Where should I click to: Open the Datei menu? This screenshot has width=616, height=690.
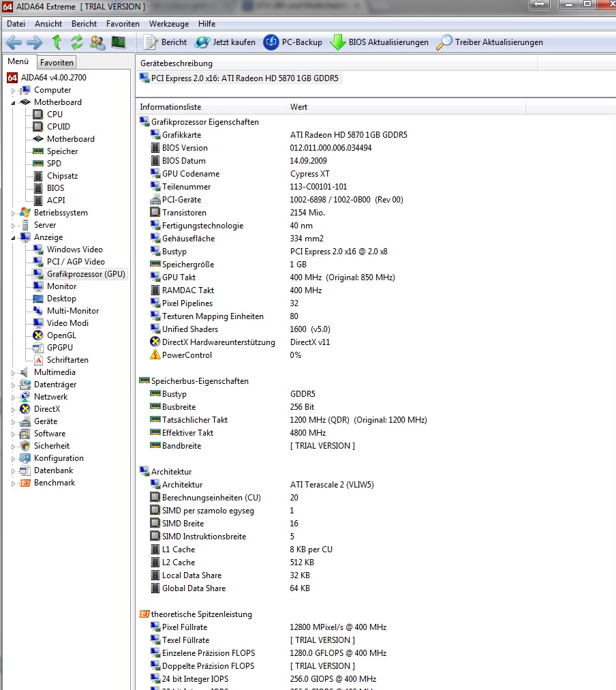16,24
